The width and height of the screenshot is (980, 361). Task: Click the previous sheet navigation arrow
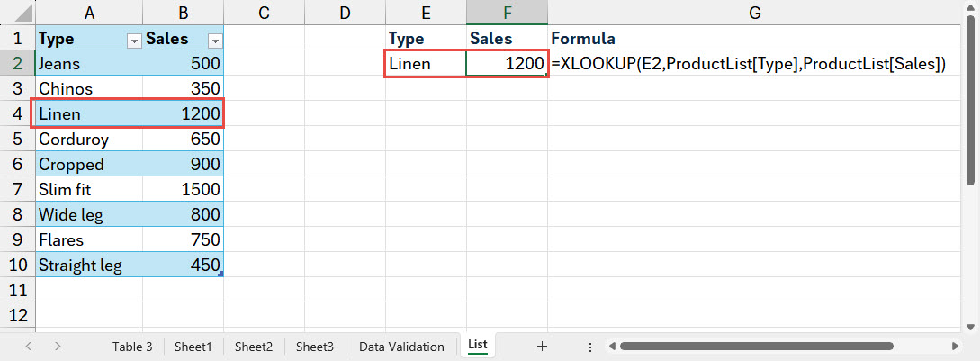[x=29, y=347]
